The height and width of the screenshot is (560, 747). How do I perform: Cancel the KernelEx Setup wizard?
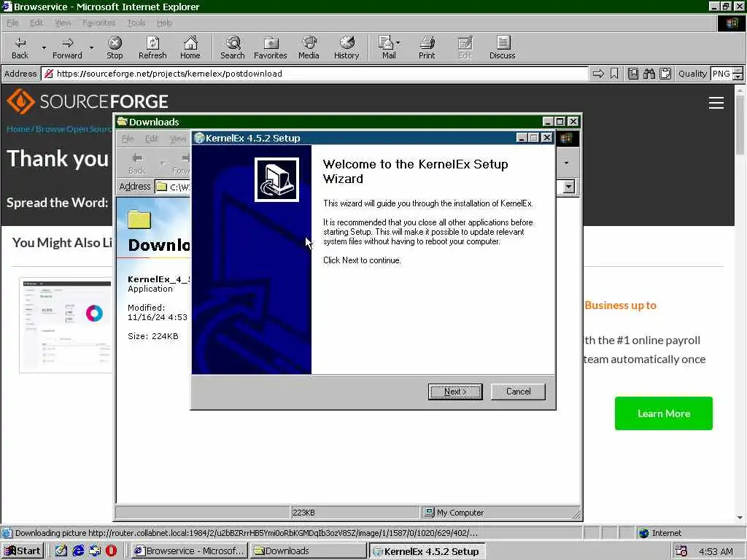click(x=518, y=392)
